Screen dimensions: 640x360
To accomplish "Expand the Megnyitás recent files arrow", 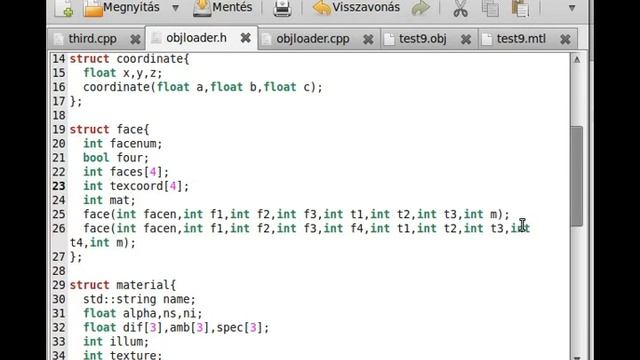I will click(175, 8).
